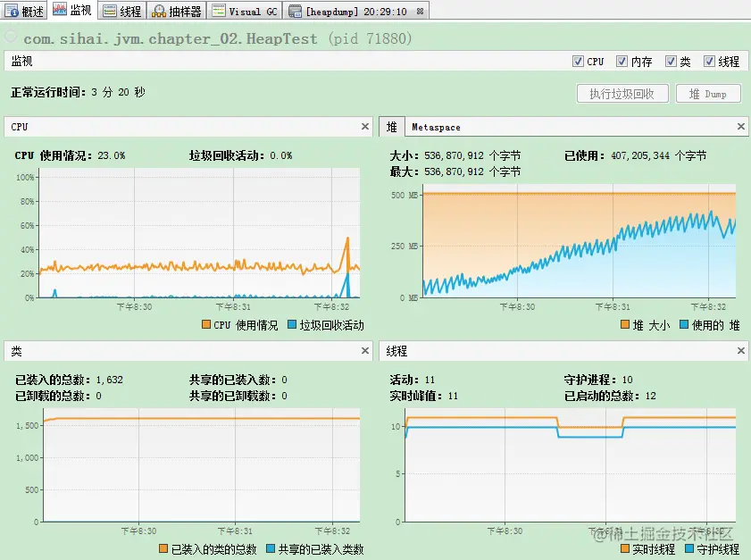This screenshot has height=560, width=751.
Task: Switch to the 线程 threads tab
Action: (122, 11)
